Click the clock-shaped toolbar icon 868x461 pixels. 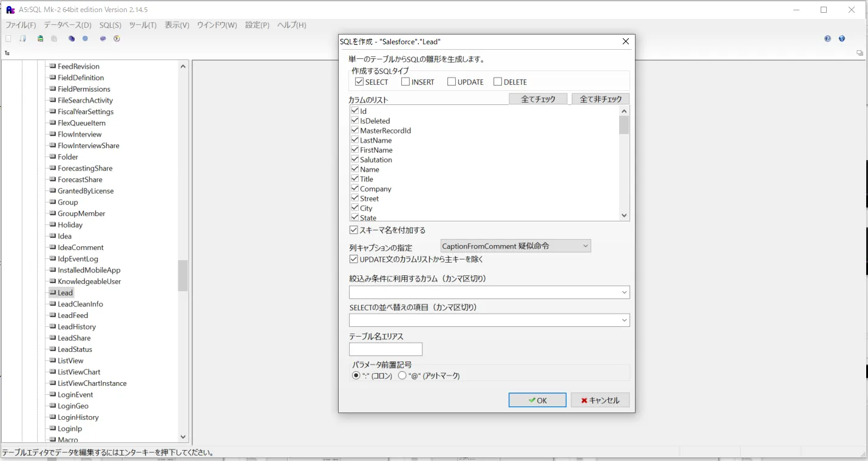pyautogui.click(x=117, y=38)
